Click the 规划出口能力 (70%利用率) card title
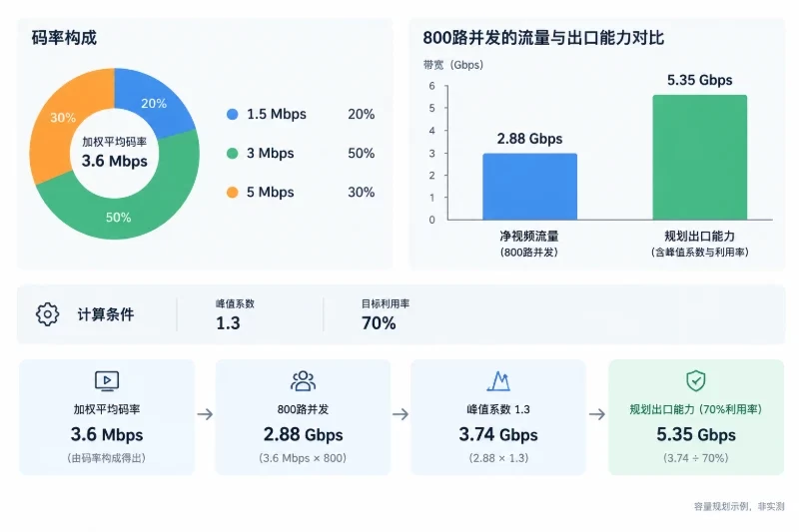 tap(696, 409)
